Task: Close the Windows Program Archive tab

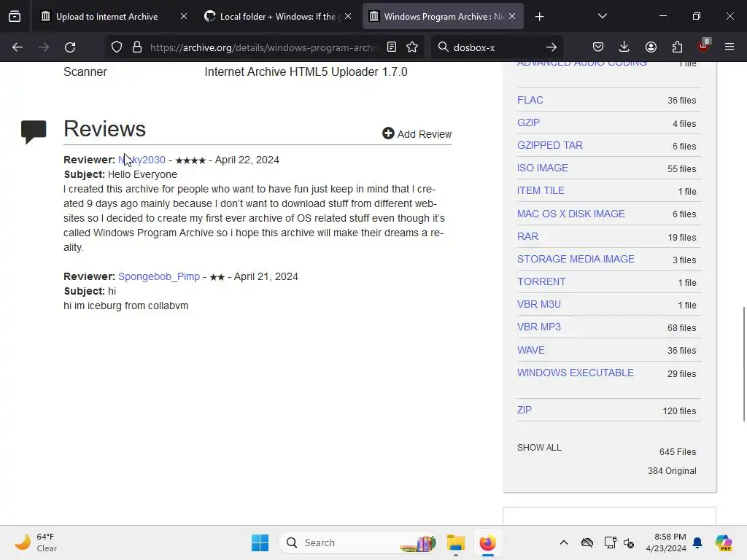Action: point(512,17)
